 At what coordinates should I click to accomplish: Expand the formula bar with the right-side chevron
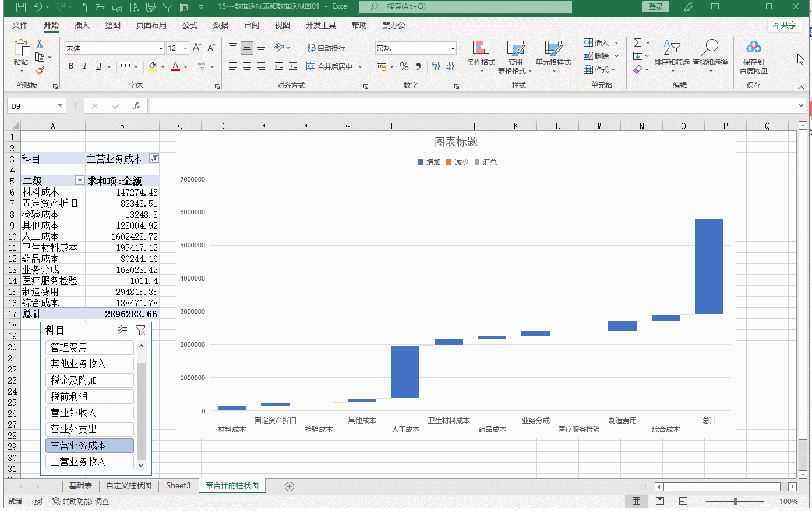tap(802, 106)
